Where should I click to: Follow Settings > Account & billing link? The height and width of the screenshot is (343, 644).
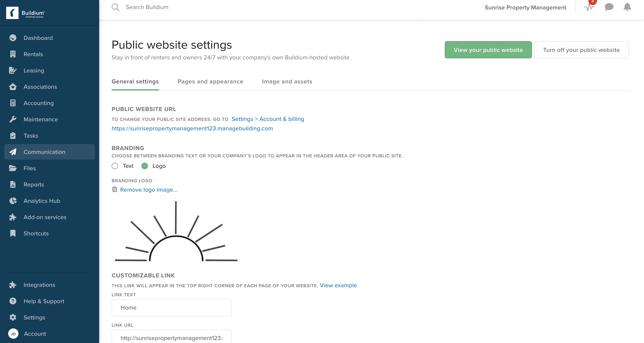[x=267, y=119]
